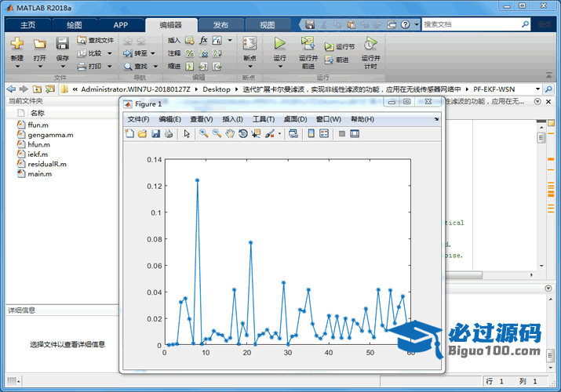Select the Rotate 3D tool in Figure 1

[243, 133]
